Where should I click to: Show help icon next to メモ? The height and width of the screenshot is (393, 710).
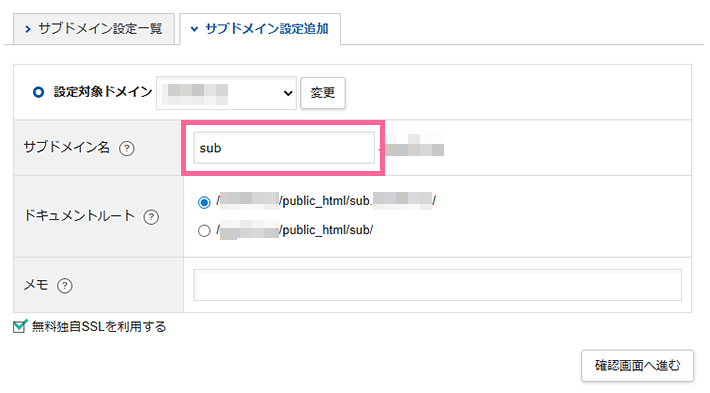pyautogui.click(x=65, y=286)
